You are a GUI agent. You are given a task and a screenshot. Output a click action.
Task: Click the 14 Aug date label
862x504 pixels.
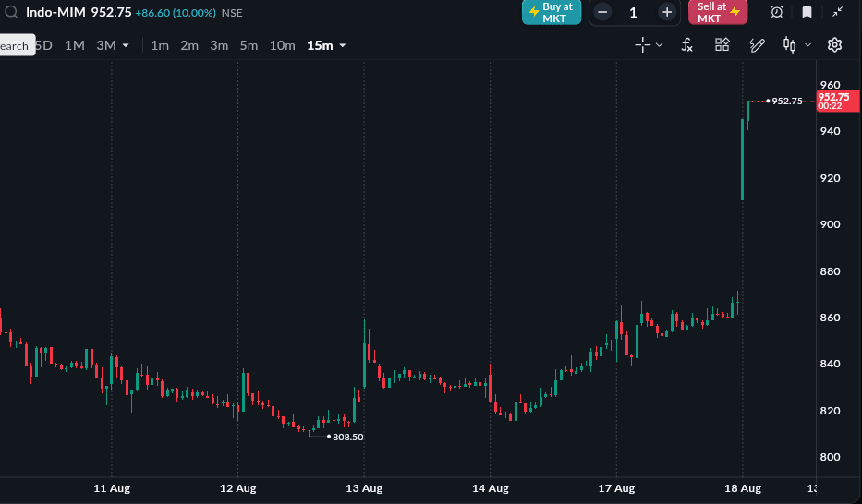tap(491, 488)
